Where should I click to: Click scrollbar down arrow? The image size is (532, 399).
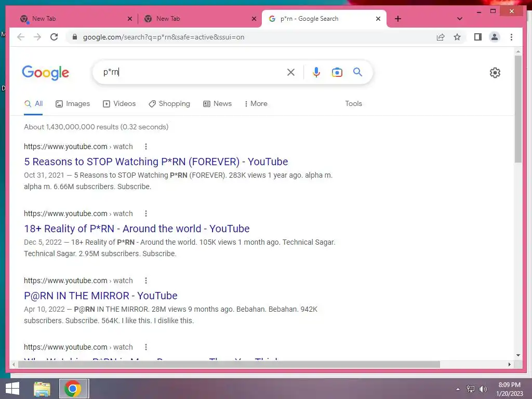click(x=518, y=355)
